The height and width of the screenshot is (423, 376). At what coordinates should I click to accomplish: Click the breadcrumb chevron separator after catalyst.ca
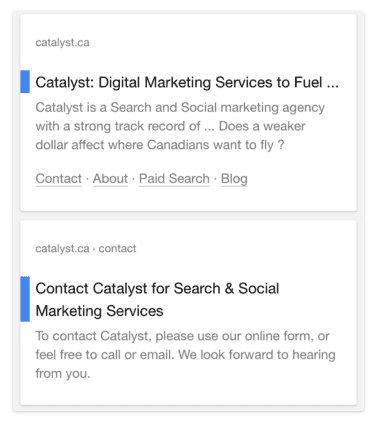point(94,249)
